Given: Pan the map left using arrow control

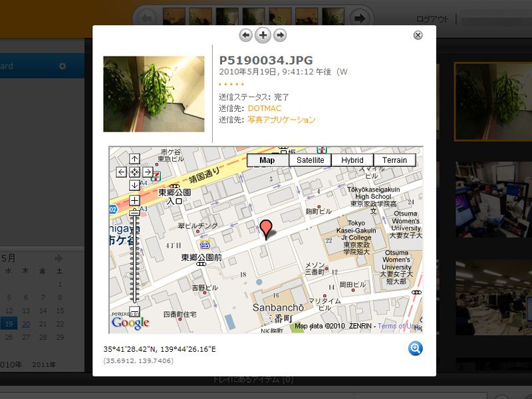Looking at the screenshot, I should point(121,172).
